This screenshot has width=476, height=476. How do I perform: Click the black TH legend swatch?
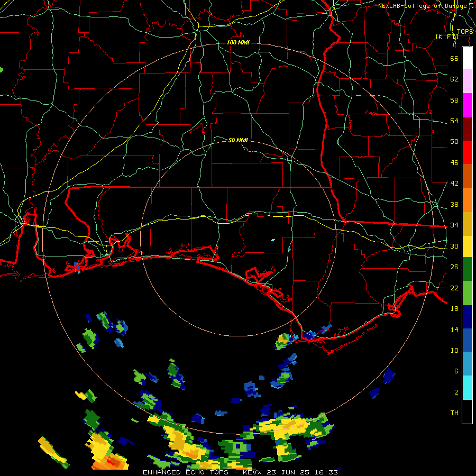[x=467, y=411]
